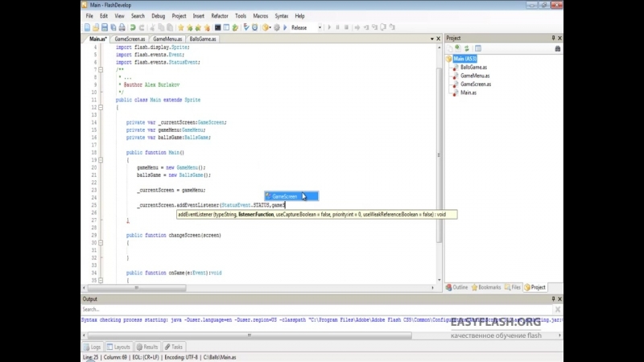Switch to the Outline panel tab
Image resolution: width=644 pixels, height=362 pixels.
[457, 287]
